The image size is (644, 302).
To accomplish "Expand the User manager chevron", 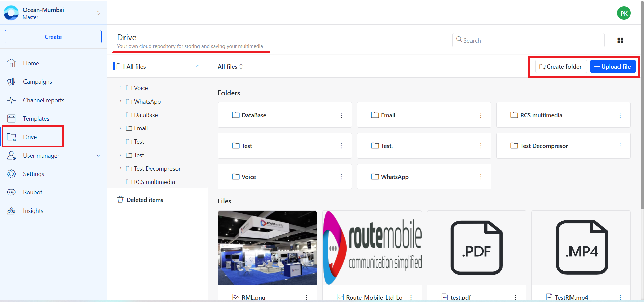I will [98, 156].
